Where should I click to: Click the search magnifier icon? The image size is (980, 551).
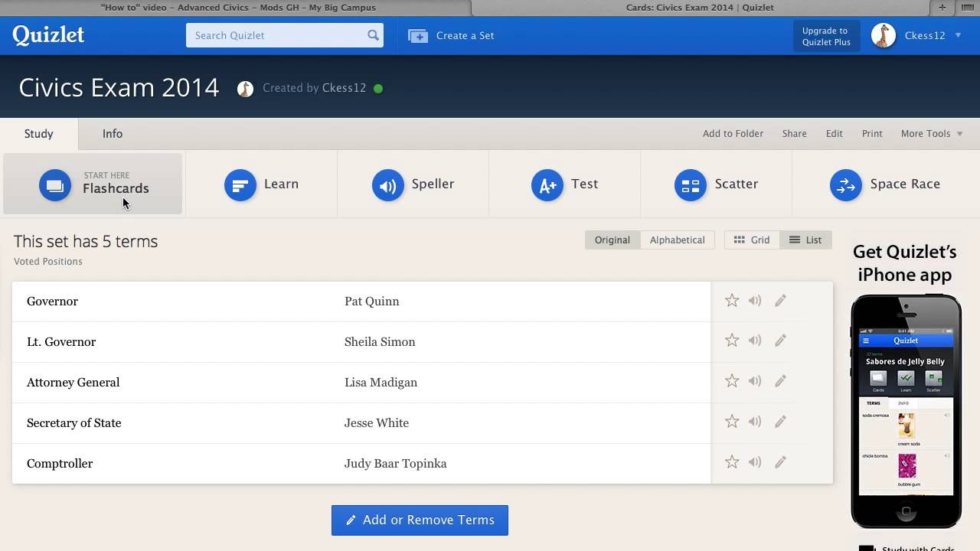(373, 35)
